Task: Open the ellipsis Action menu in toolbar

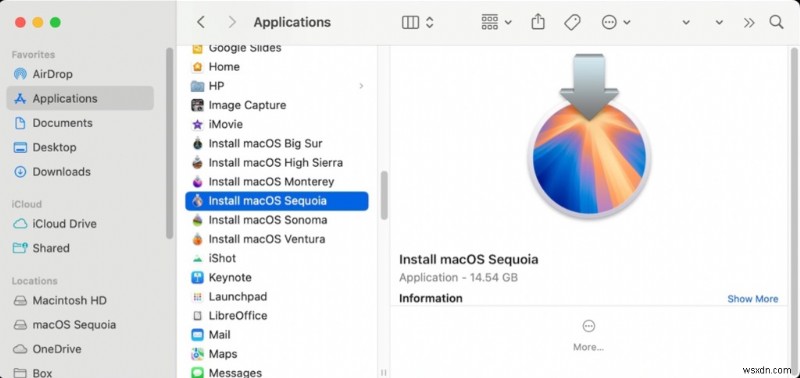Action: pyautogui.click(x=616, y=22)
